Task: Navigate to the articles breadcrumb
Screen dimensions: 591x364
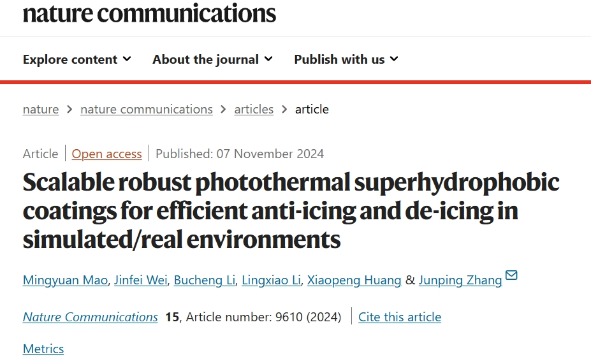Action: [x=254, y=109]
